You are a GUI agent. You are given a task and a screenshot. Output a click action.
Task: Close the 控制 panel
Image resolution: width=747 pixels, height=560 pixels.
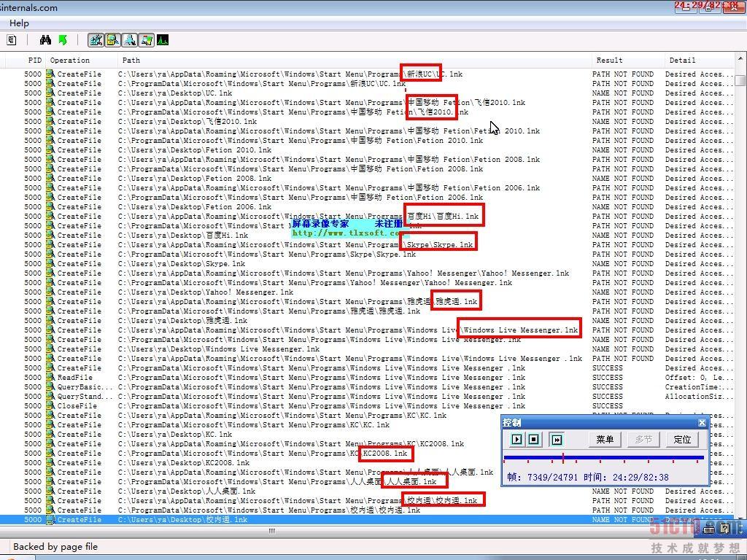point(702,422)
